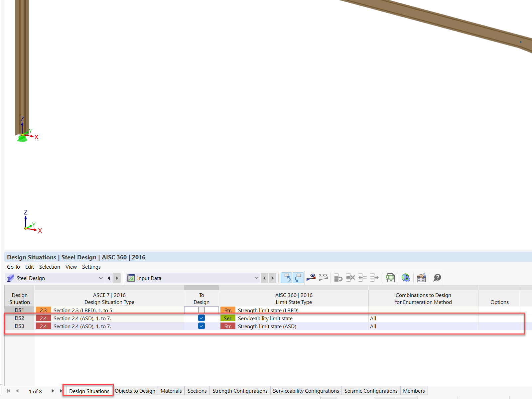Select the colored relation scales eye icon
This screenshot has width=532, height=399.
pos(311,278)
